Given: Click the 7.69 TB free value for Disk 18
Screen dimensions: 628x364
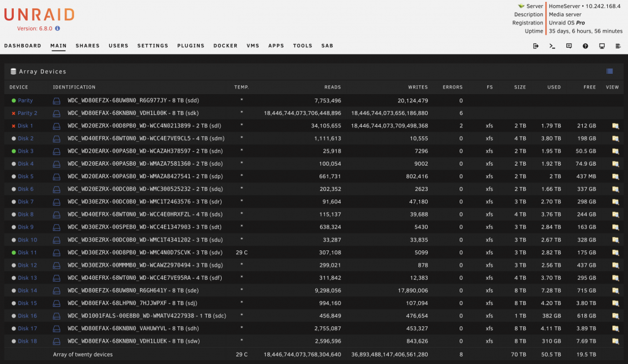Looking at the screenshot, I should pos(586,341).
